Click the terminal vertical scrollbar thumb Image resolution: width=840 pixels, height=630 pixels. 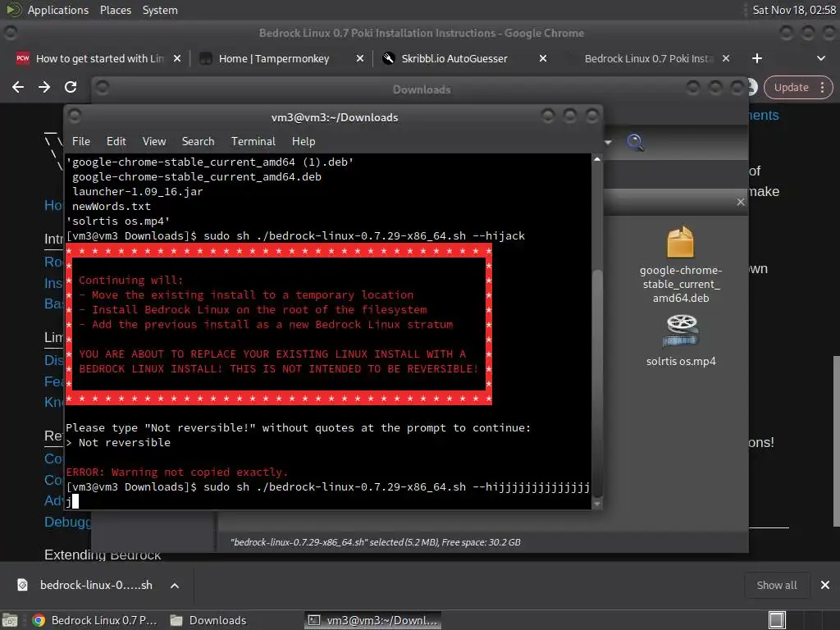[x=597, y=383]
